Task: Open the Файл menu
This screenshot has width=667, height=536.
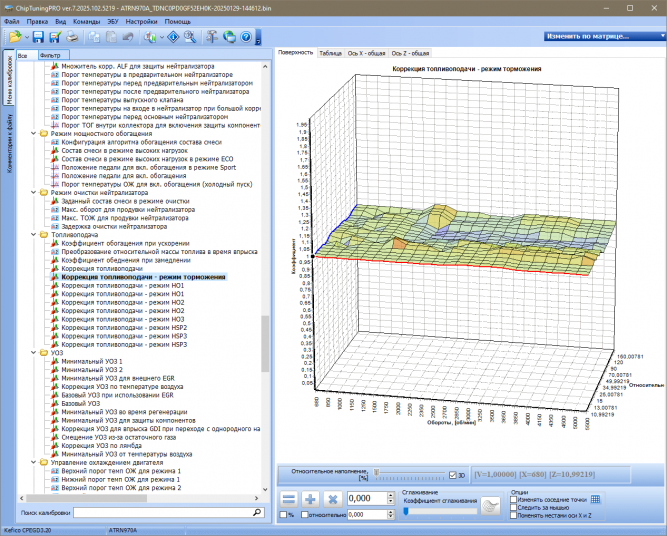Action: [x=11, y=21]
